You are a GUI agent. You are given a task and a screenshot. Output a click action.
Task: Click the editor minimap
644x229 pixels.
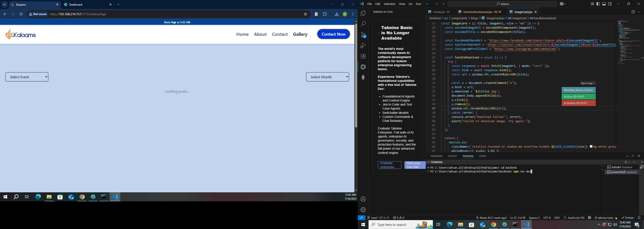(629, 42)
